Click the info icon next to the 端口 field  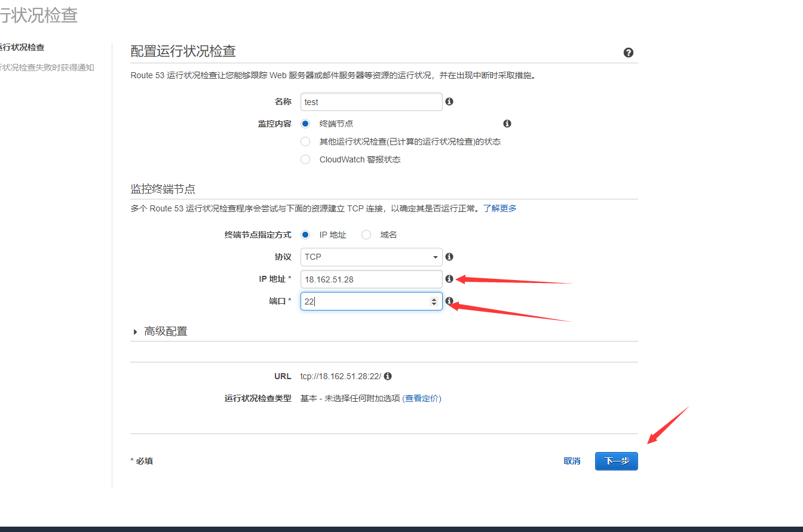click(449, 301)
